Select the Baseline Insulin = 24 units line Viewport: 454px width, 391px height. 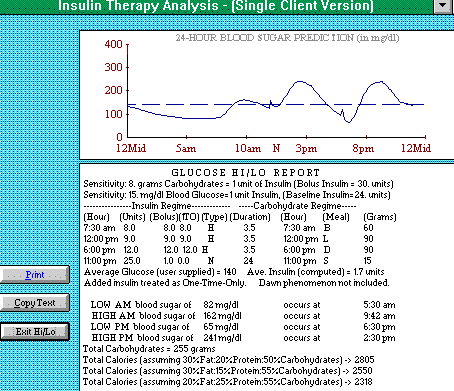click(237, 195)
